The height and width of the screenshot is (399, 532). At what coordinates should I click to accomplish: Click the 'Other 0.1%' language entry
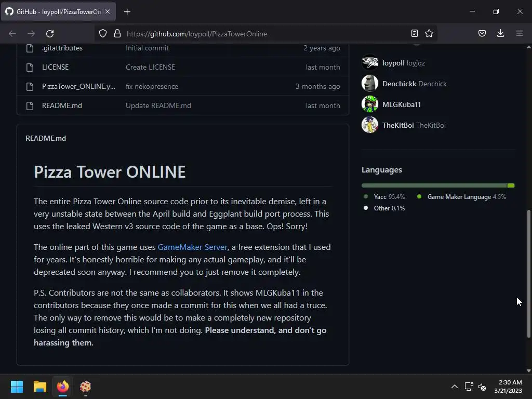click(x=384, y=208)
